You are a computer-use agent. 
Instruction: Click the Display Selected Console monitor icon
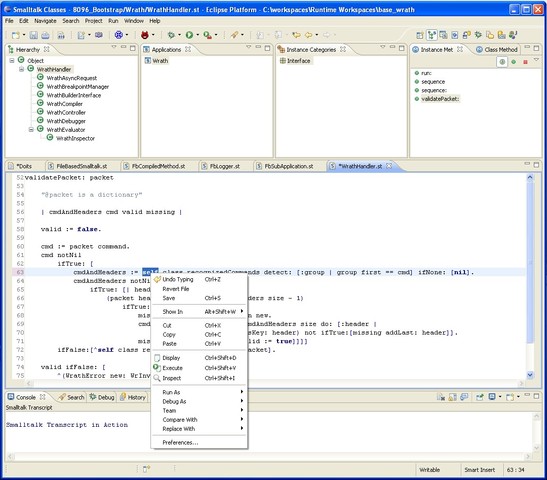(492, 397)
